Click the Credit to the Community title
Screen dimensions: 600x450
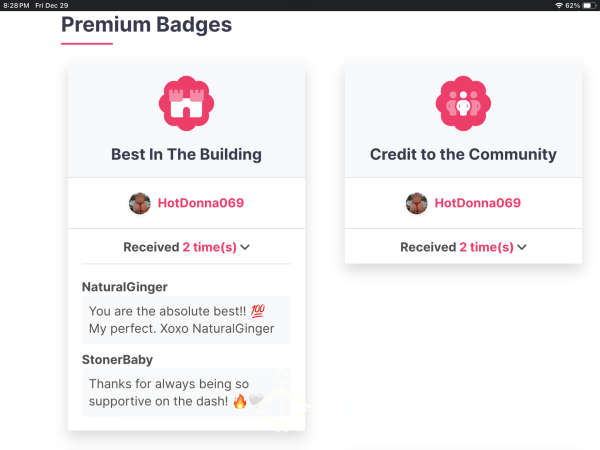[x=463, y=155]
